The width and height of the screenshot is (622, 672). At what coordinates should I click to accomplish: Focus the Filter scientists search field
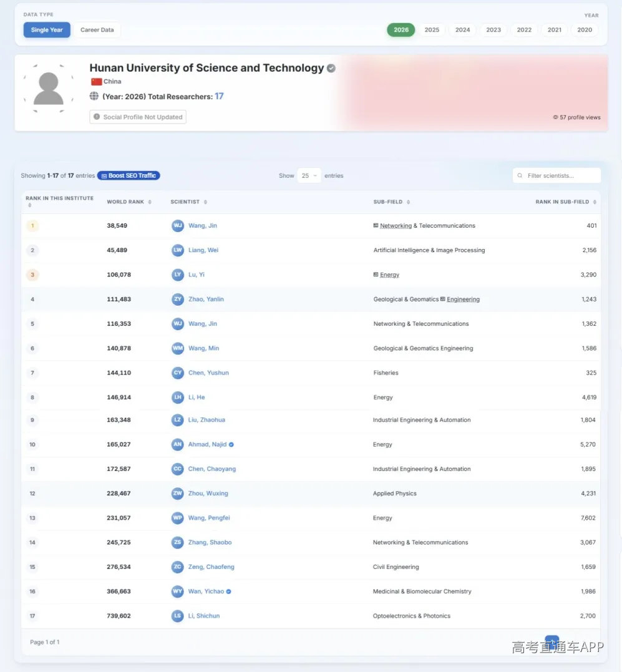tap(556, 176)
